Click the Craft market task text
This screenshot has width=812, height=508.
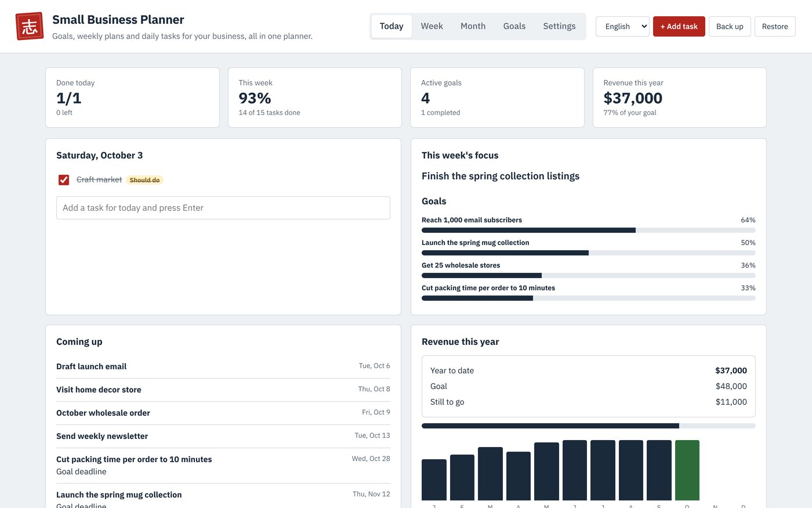tap(99, 180)
